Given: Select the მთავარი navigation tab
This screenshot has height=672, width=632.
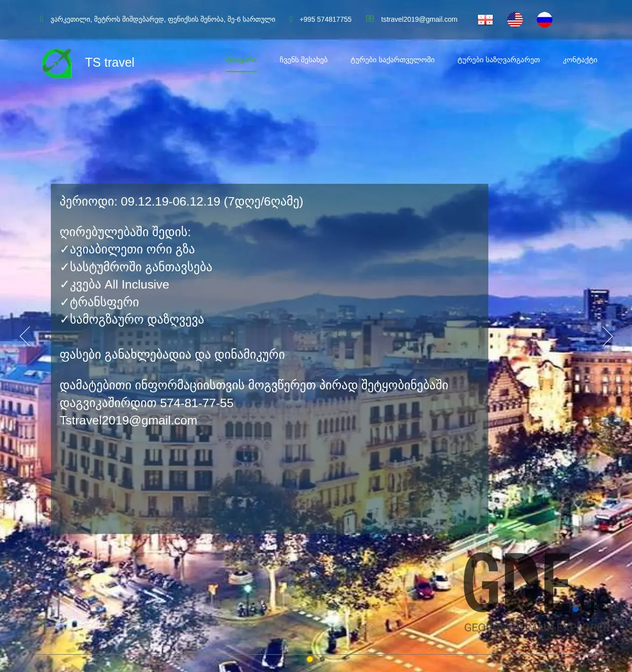Looking at the screenshot, I should pyautogui.click(x=241, y=60).
